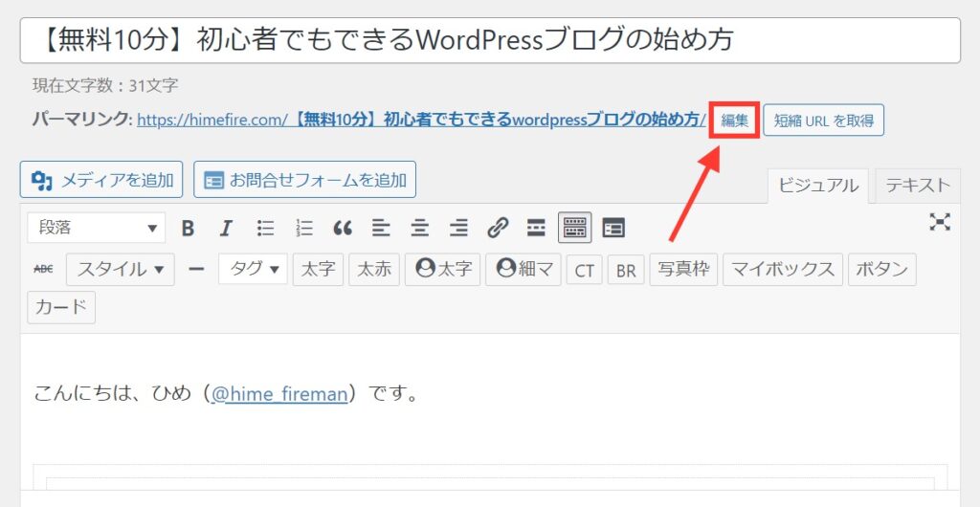Click the ボタン toolbar button
980x507 pixels.
pos(881,269)
